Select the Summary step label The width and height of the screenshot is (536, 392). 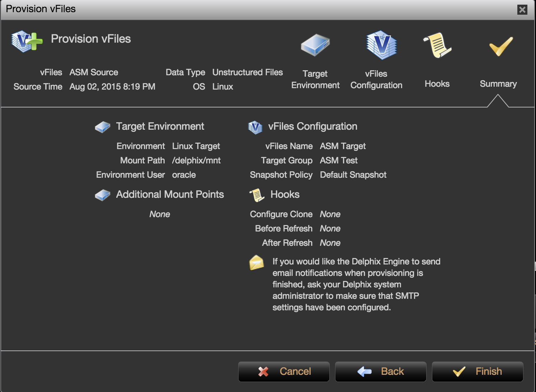(498, 84)
